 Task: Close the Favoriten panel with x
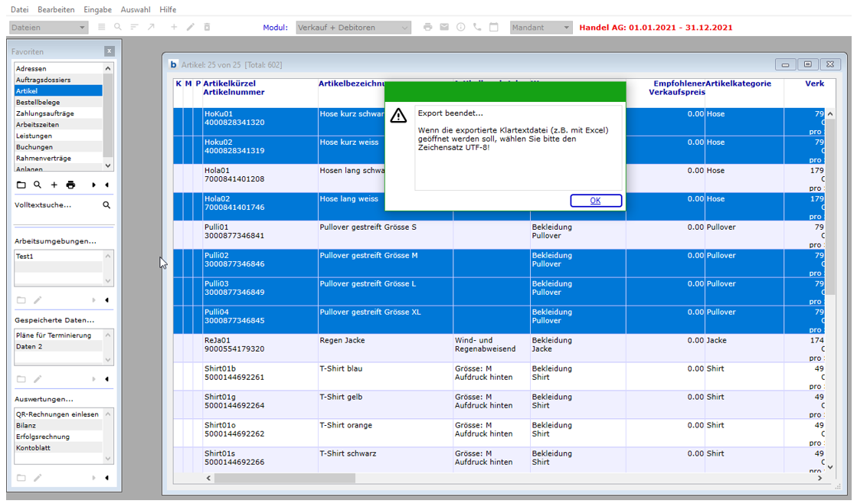(109, 51)
